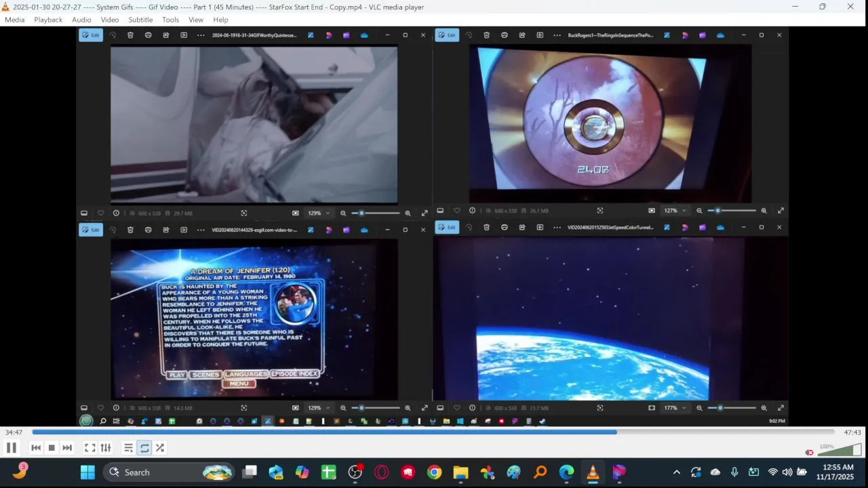Open the View menu
This screenshot has height=488, width=868.
coord(196,20)
